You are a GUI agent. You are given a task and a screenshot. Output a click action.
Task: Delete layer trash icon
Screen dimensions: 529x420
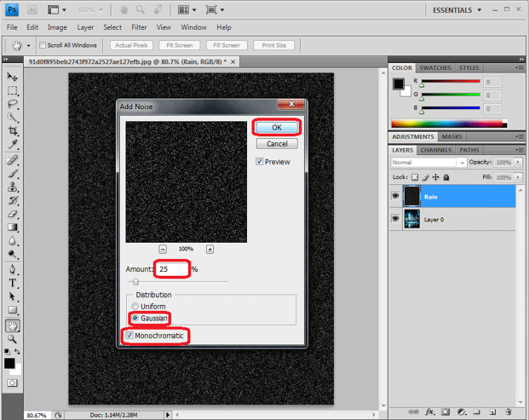click(x=509, y=411)
